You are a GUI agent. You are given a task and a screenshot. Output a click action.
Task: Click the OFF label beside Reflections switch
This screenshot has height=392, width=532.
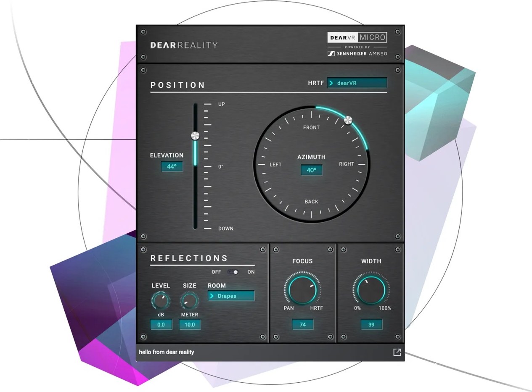coord(216,272)
